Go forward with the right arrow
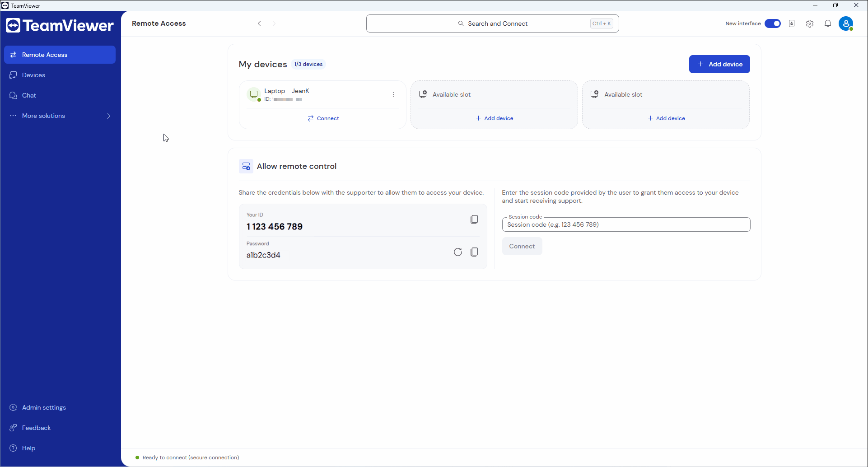This screenshot has width=868, height=467. click(274, 23)
